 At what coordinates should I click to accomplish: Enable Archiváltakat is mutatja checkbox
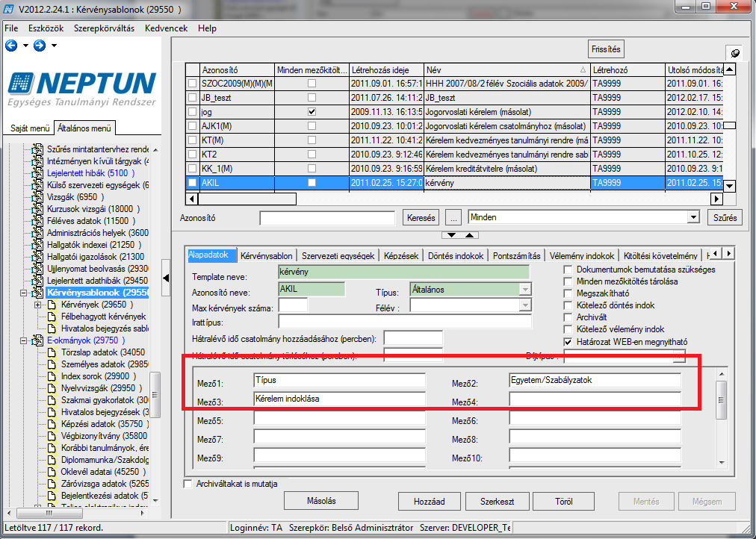point(188,484)
